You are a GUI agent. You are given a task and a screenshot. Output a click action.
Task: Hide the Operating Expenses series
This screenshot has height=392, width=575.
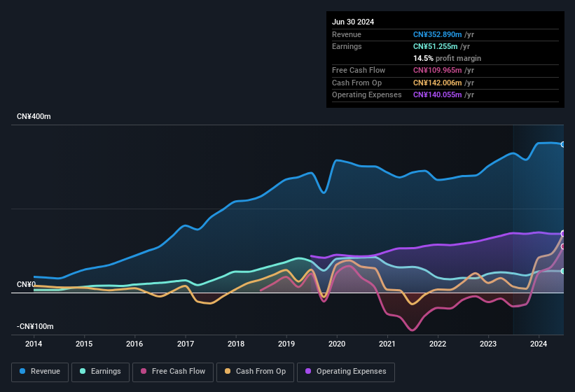pyautogui.click(x=346, y=372)
